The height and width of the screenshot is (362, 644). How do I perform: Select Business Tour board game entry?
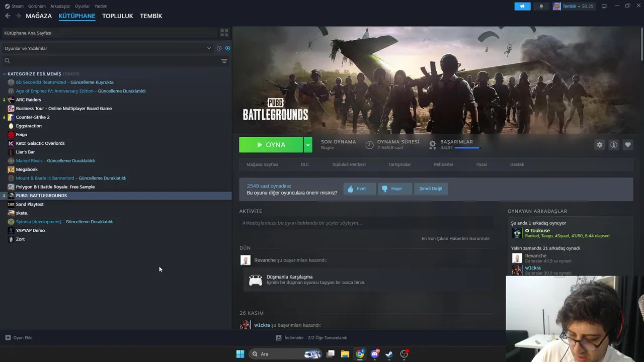coord(64,109)
